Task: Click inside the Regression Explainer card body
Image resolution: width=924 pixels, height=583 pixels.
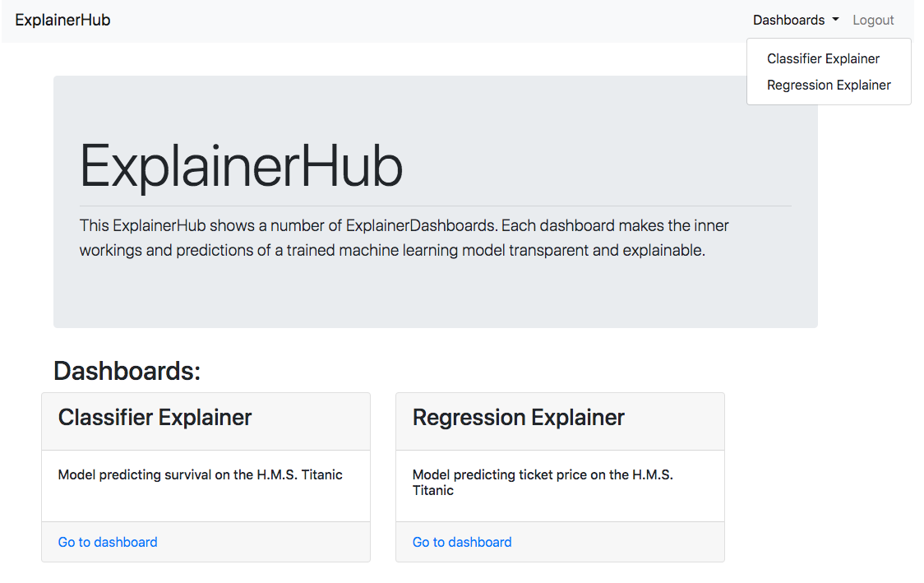Action: point(560,485)
